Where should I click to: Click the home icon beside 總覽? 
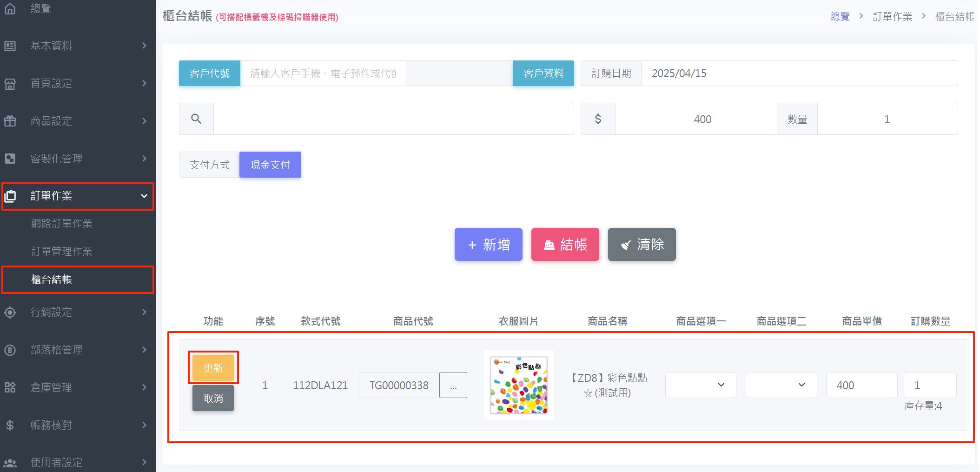[10, 8]
